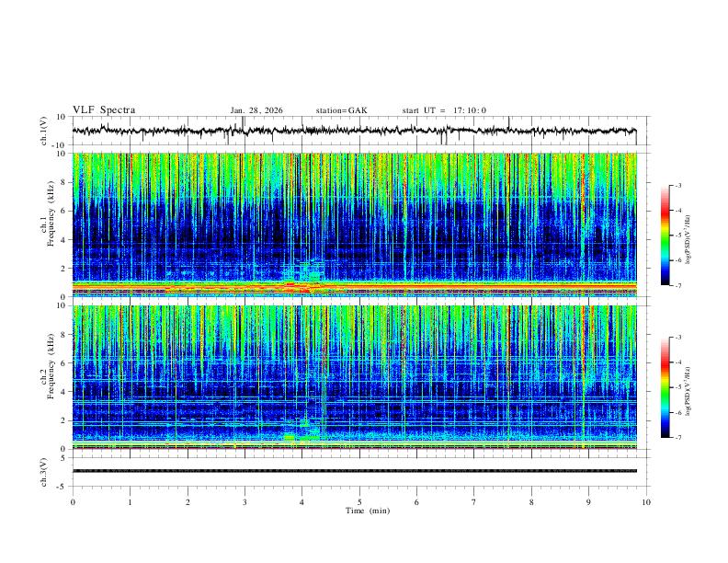
Task: Click time axis tick label "7"
Action: (x=474, y=502)
